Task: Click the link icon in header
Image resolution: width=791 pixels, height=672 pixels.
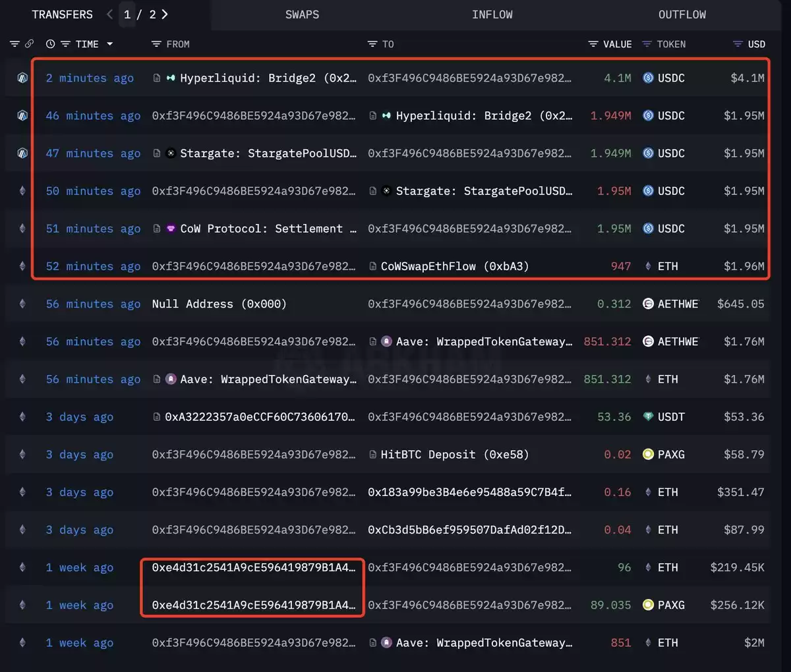Action: tap(30, 44)
